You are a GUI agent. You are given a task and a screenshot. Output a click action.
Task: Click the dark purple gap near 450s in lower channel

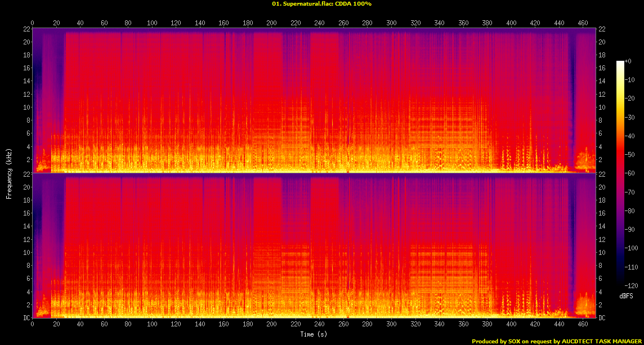click(x=572, y=236)
